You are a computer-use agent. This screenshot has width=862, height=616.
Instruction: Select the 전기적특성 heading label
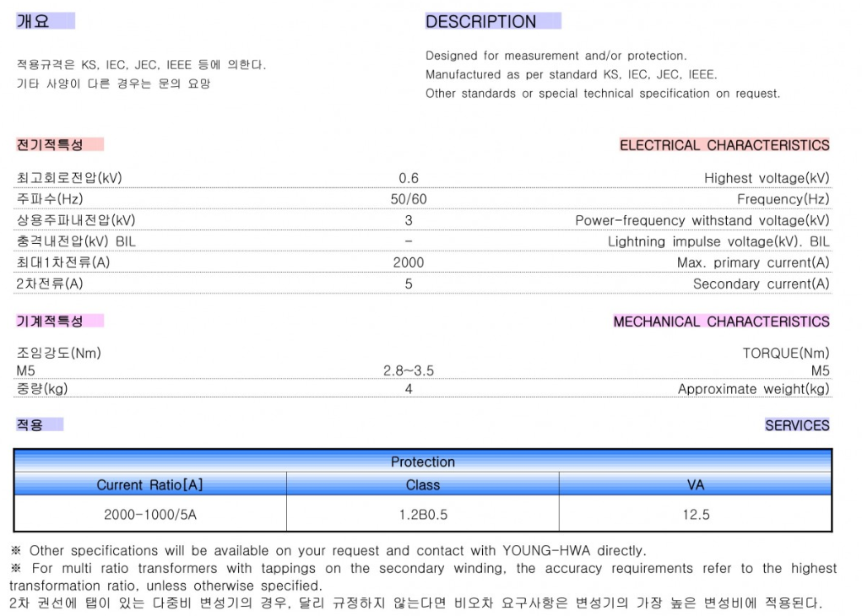pyautogui.click(x=50, y=144)
